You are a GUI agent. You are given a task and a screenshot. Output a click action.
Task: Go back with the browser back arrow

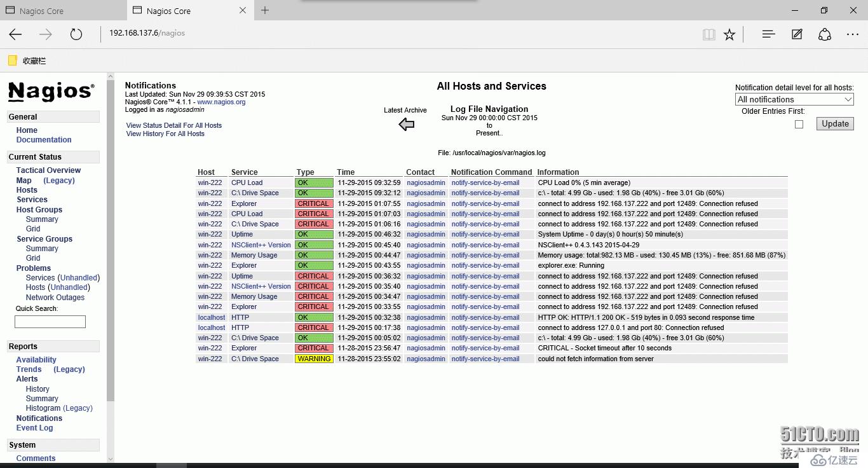[16, 34]
